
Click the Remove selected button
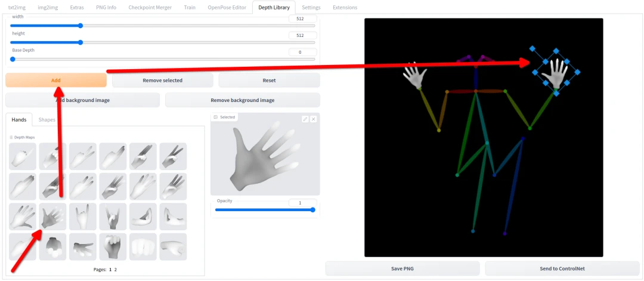162,81
